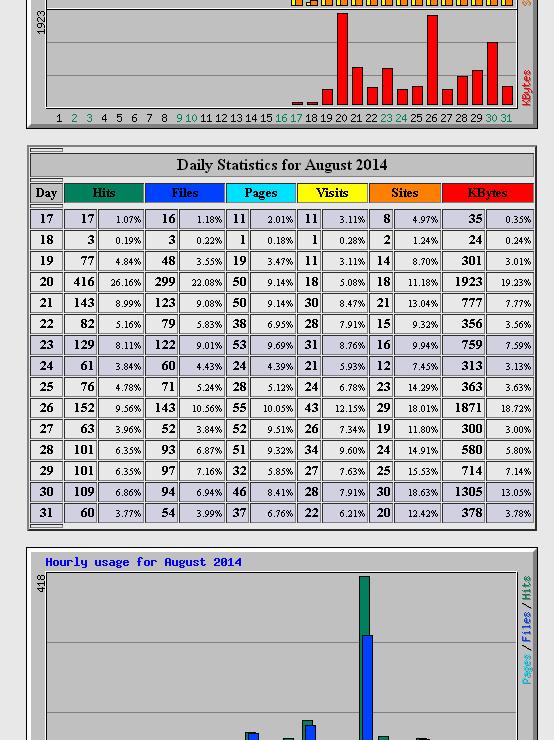
Task: Select day 24 cell in table
Action: [46, 366]
